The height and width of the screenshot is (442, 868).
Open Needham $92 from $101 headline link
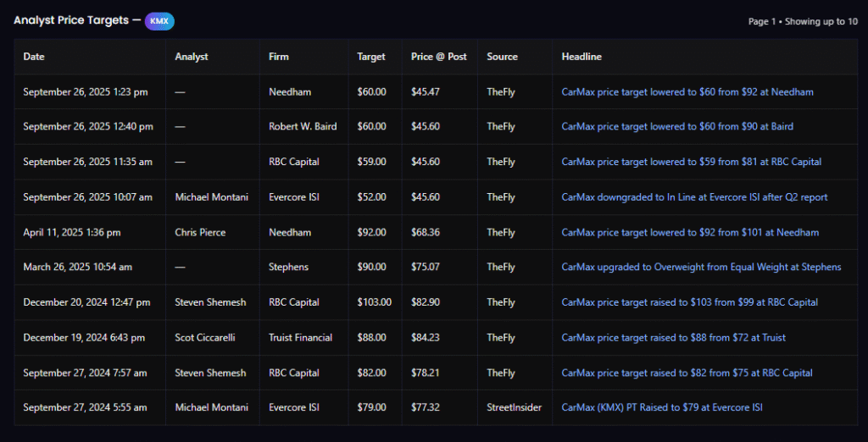coord(690,233)
